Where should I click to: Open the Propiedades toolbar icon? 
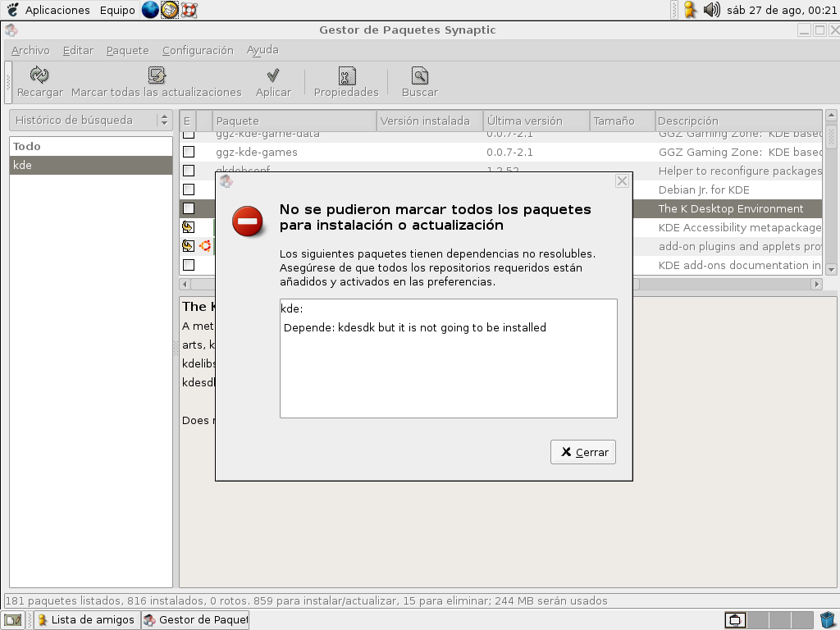pyautogui.click(x=346, y=75)
